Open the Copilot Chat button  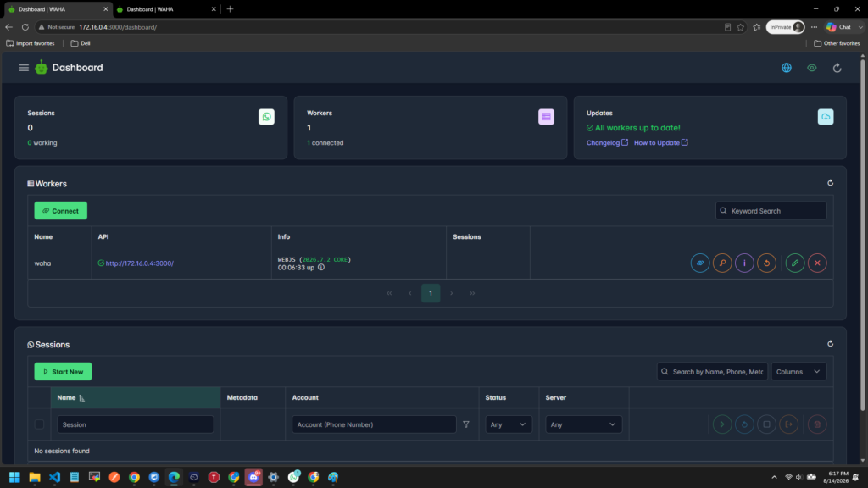[839, 27]
